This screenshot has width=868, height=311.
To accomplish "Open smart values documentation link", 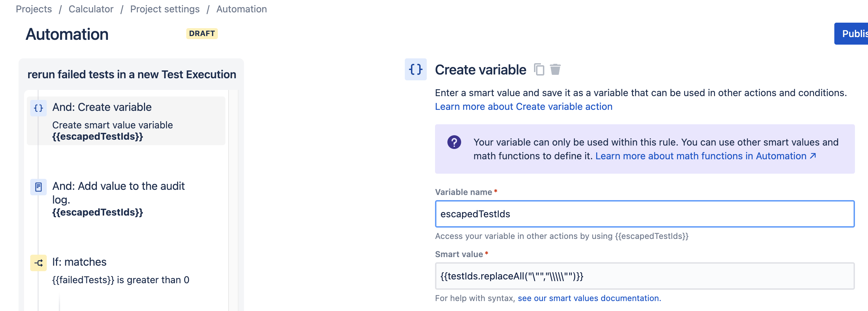I will [589, 298].
